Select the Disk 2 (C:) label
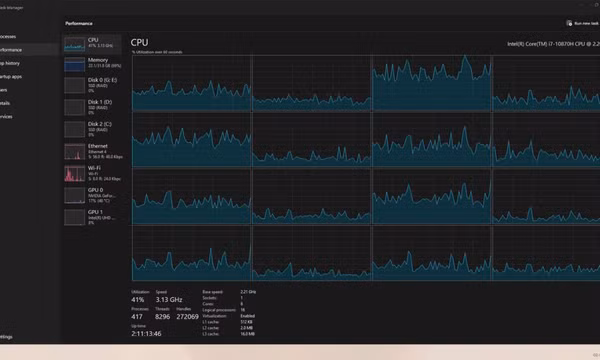The width and height of the screenshot is (600, 360). tap(100, 124)
